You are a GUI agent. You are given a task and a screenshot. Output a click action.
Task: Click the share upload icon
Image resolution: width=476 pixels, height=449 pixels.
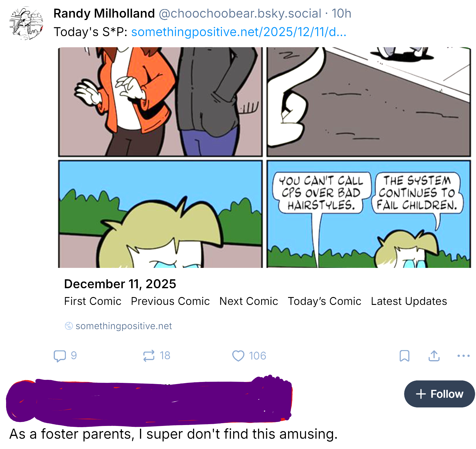point(434,356)
